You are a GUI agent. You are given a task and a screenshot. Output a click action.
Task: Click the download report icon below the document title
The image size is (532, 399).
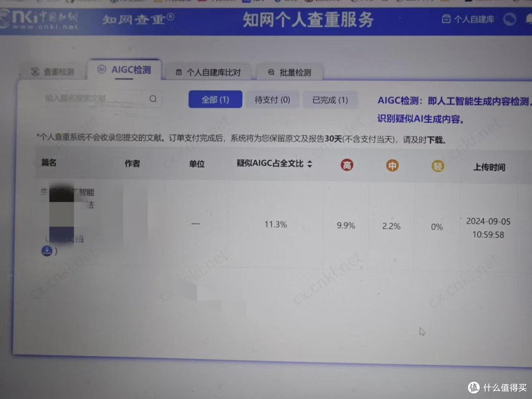click(x=46, y=251)
